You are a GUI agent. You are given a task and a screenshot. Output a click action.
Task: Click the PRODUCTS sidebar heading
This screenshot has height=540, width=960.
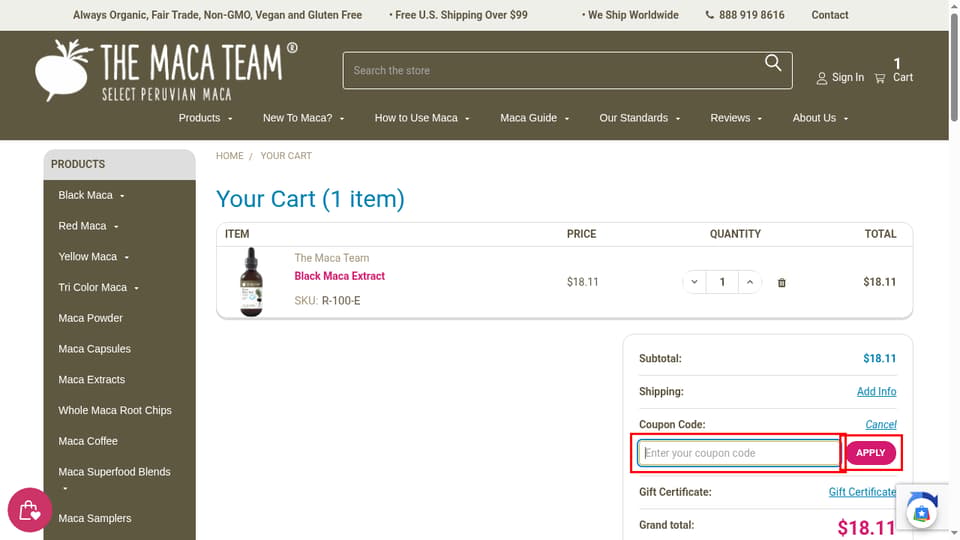[x=78, y=164]
